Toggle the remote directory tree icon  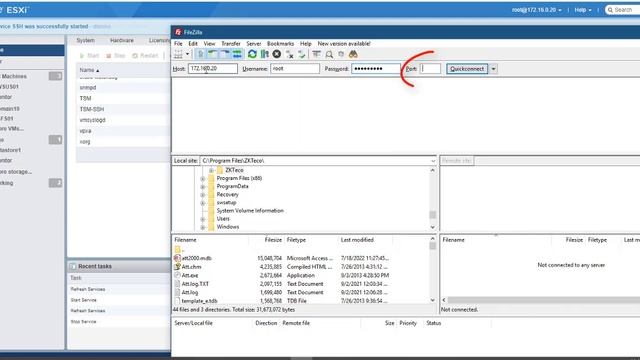click(x=225, y=54)
